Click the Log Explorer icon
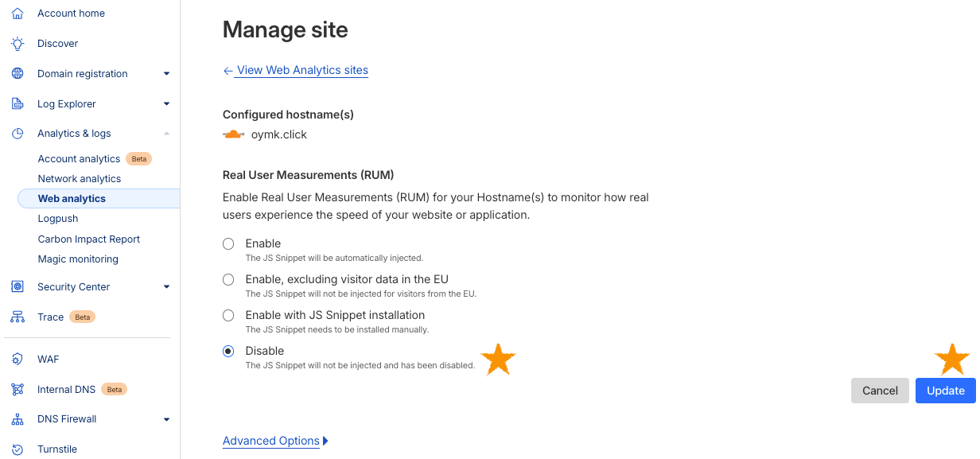980x459 pixels. pos(17,104)
